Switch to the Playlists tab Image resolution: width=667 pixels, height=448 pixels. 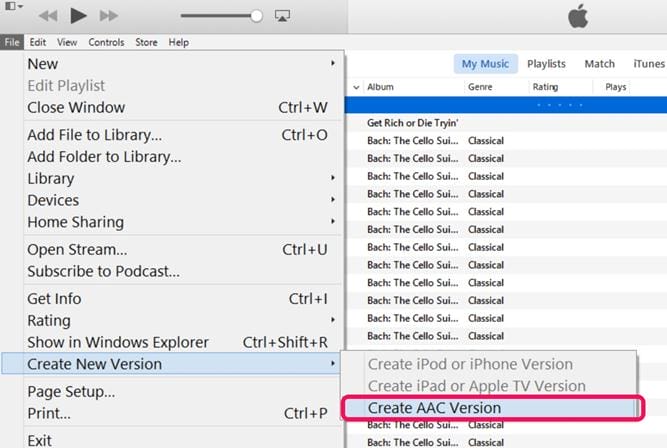(x=547, y=64)
